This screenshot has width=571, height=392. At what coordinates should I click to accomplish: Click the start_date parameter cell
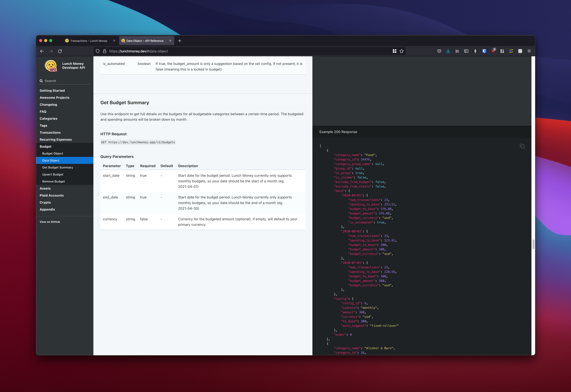[x=111, y=176]
